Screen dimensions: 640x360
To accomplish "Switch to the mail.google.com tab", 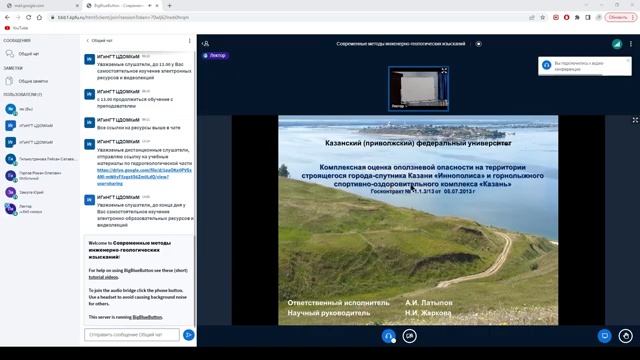I will tap(41, 6).
